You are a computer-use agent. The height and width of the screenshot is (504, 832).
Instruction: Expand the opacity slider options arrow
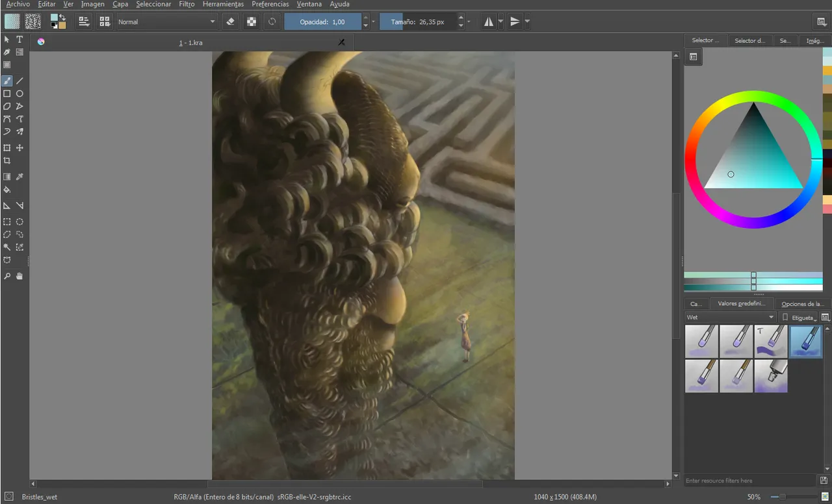coord(373,22)
